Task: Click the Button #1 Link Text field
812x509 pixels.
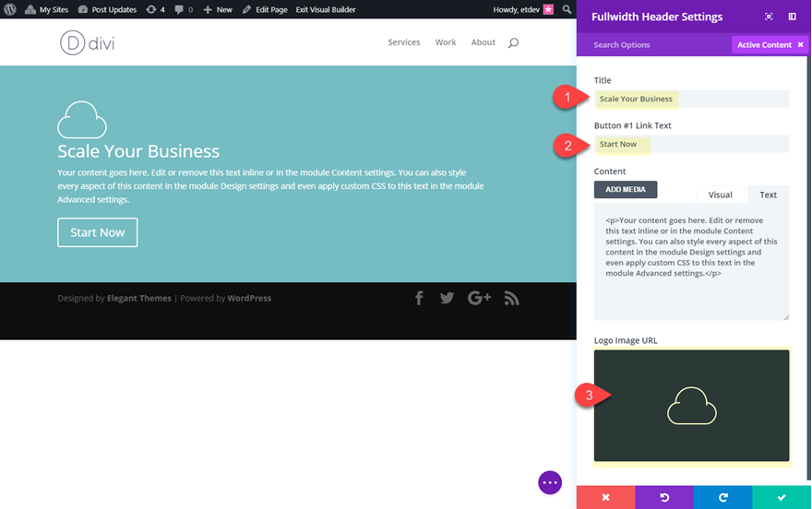Action: coord(691,145)
